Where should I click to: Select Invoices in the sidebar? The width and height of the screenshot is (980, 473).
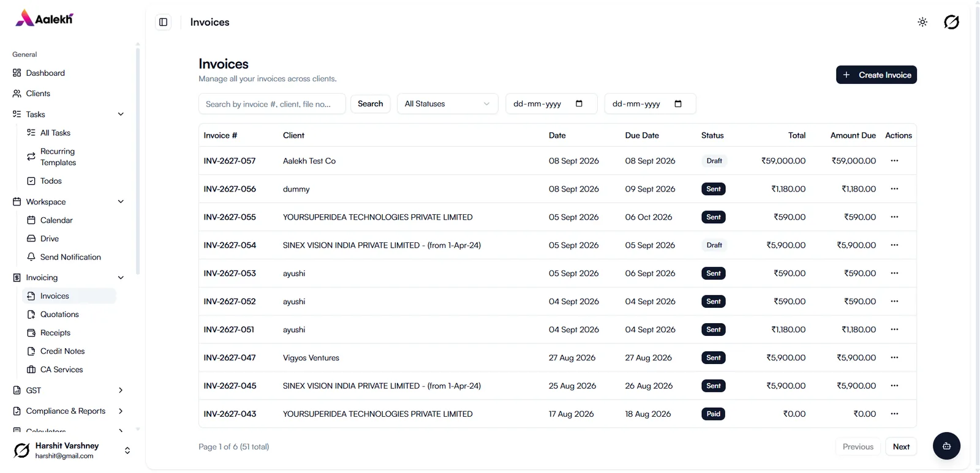tap(69, 296)
